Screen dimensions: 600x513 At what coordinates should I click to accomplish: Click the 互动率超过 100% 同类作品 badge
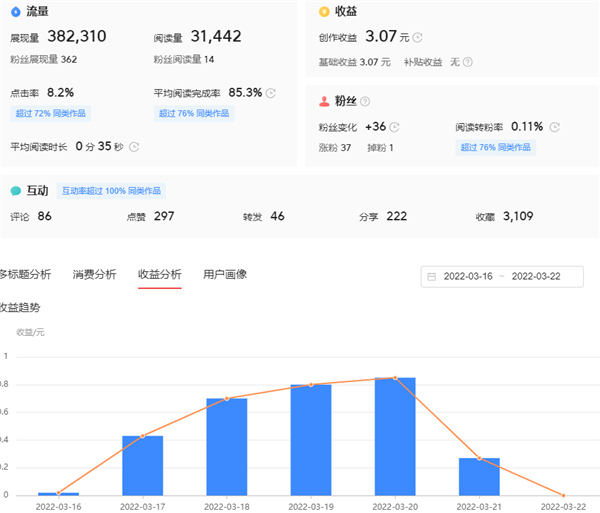coord(110,191)
